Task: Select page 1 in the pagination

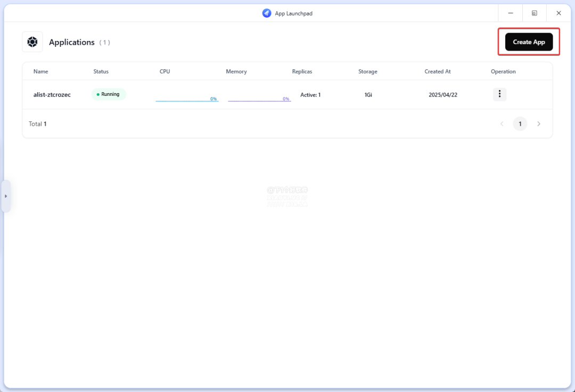Action: click(520, 124)
